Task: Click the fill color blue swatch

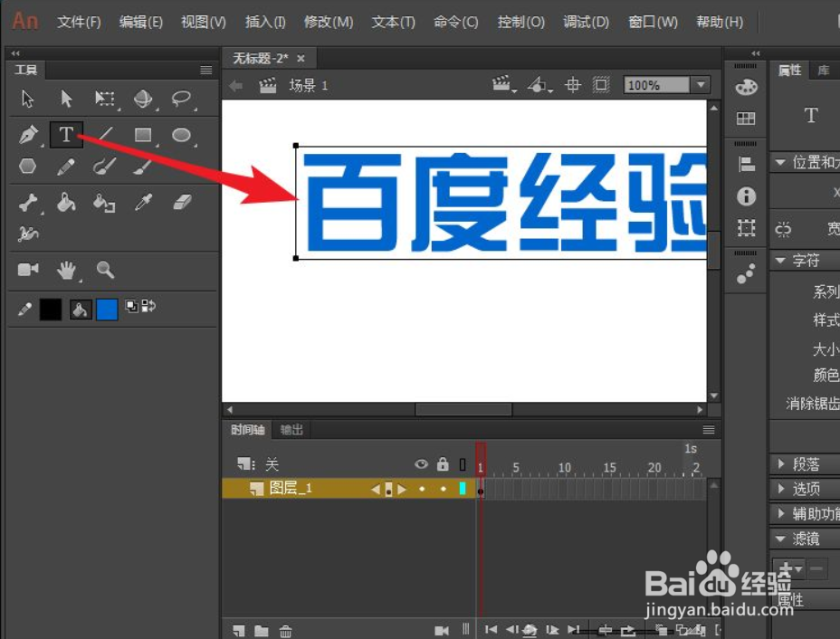Action: (x=107, y=310)
